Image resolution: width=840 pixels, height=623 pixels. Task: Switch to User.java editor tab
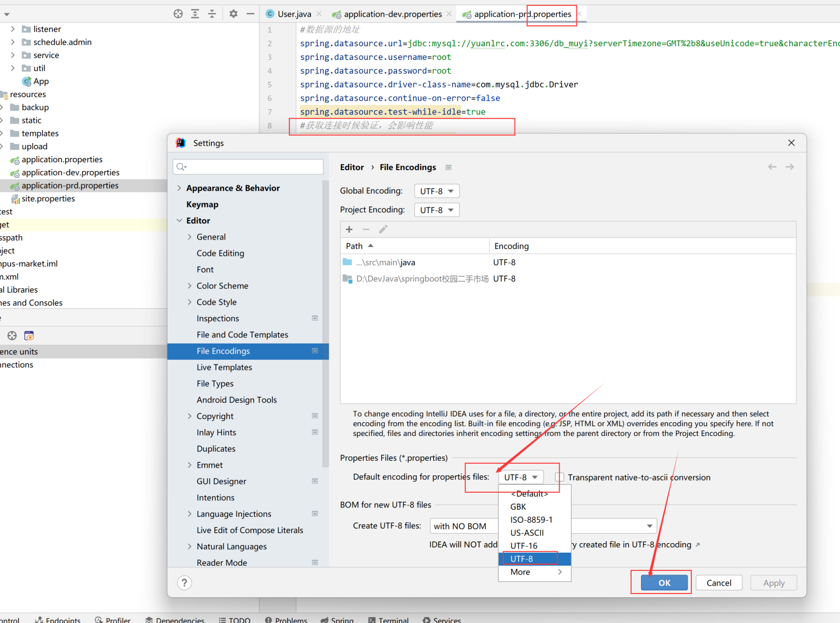pyautogui.click(x=294, y=14)
